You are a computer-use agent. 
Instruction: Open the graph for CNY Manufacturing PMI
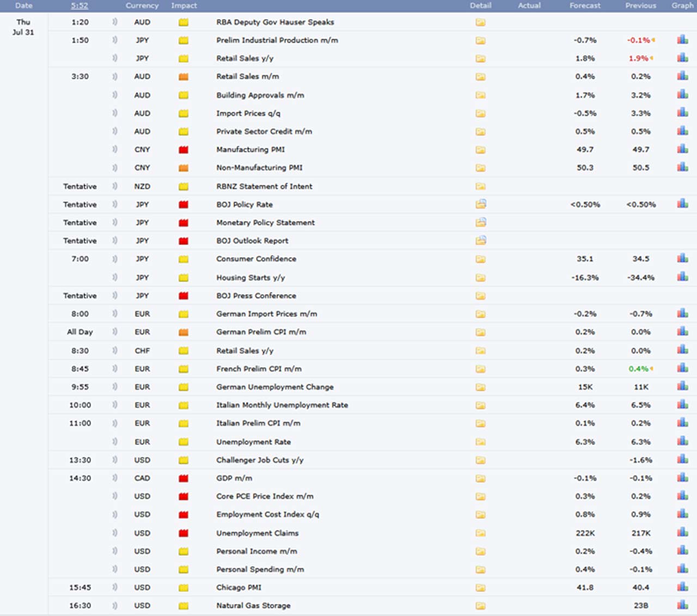[682, 149]
